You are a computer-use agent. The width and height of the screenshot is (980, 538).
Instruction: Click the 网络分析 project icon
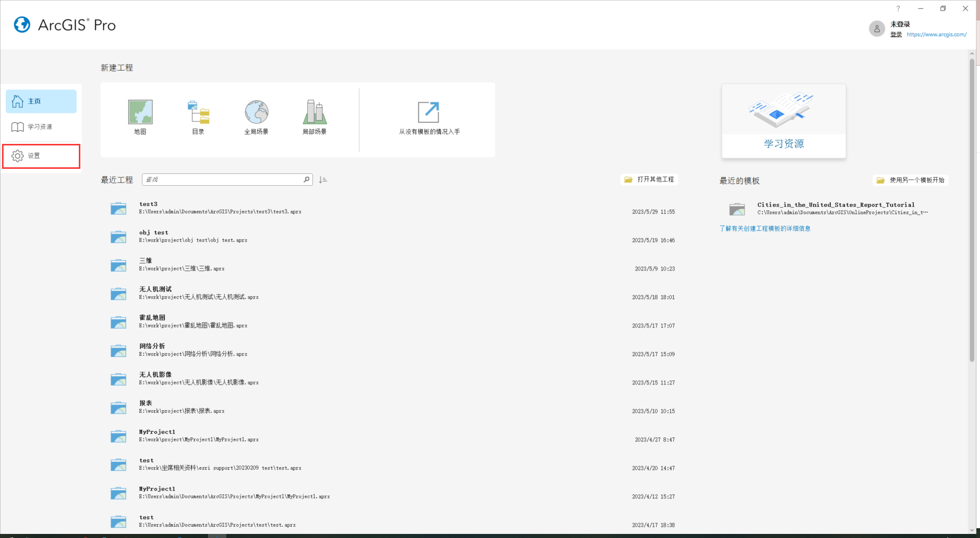118,351
